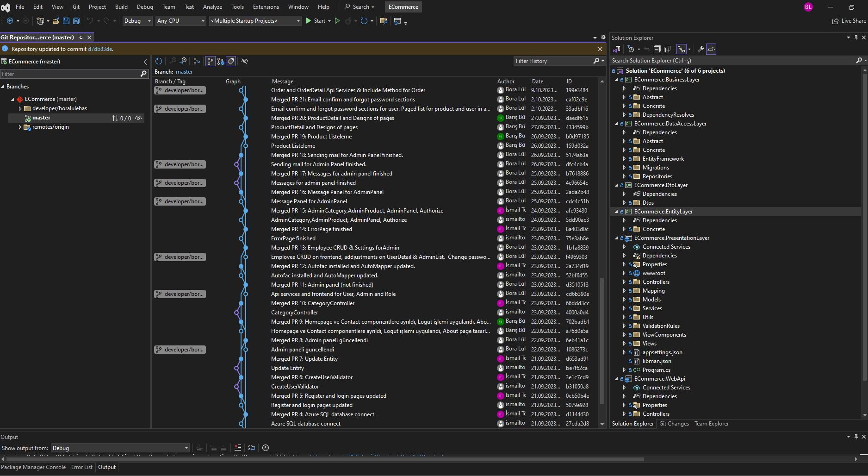868x476 pixels.
Task: Toggle Show Tags in history toolbar
Action: click(231, 61)
